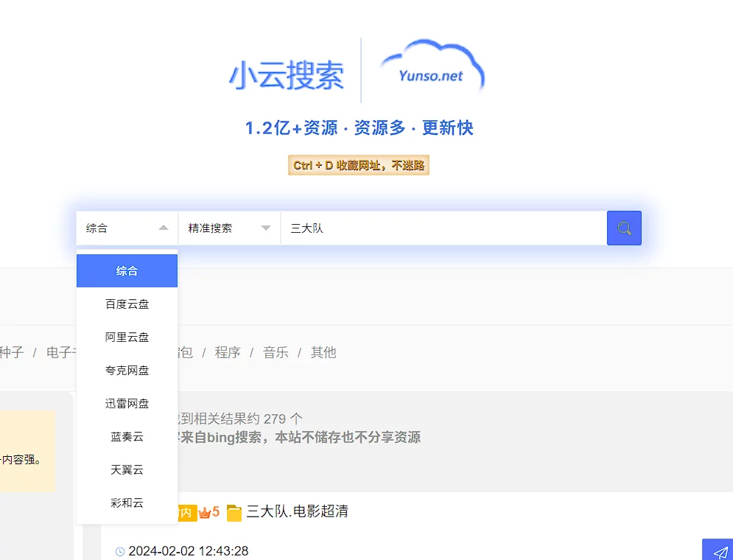Pick 迅雷网盘 in the source list
Viewport: 733px width, 560px height.
click(x=127, y=404)
